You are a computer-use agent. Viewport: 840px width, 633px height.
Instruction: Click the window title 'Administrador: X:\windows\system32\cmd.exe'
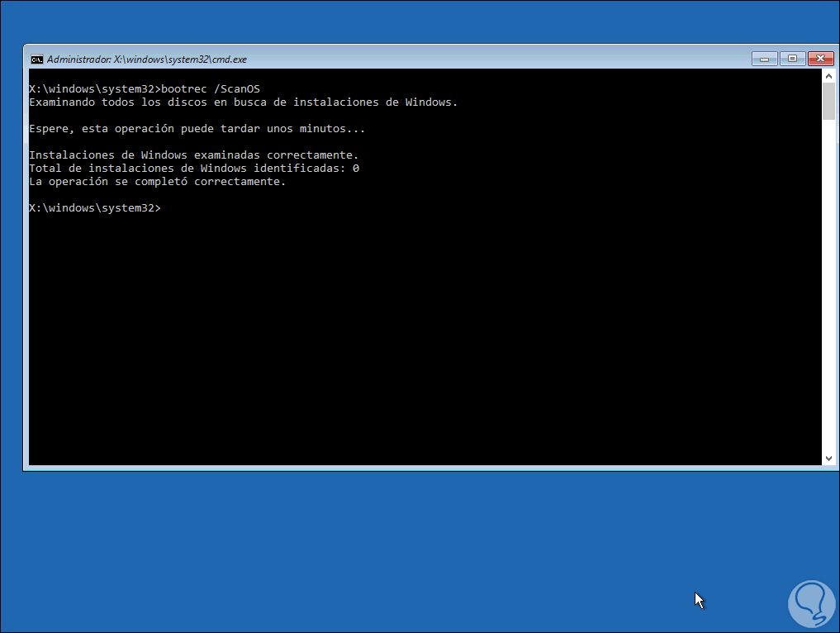(147, 59)
